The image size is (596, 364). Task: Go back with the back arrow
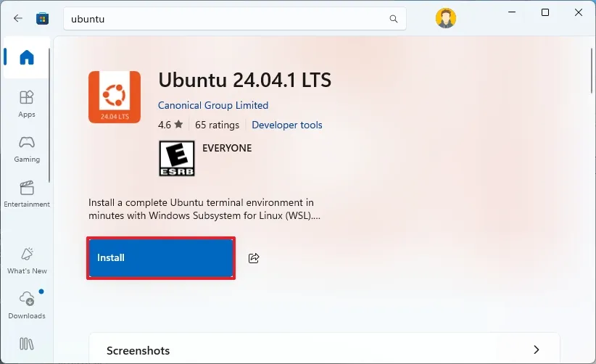coord(18,18)
